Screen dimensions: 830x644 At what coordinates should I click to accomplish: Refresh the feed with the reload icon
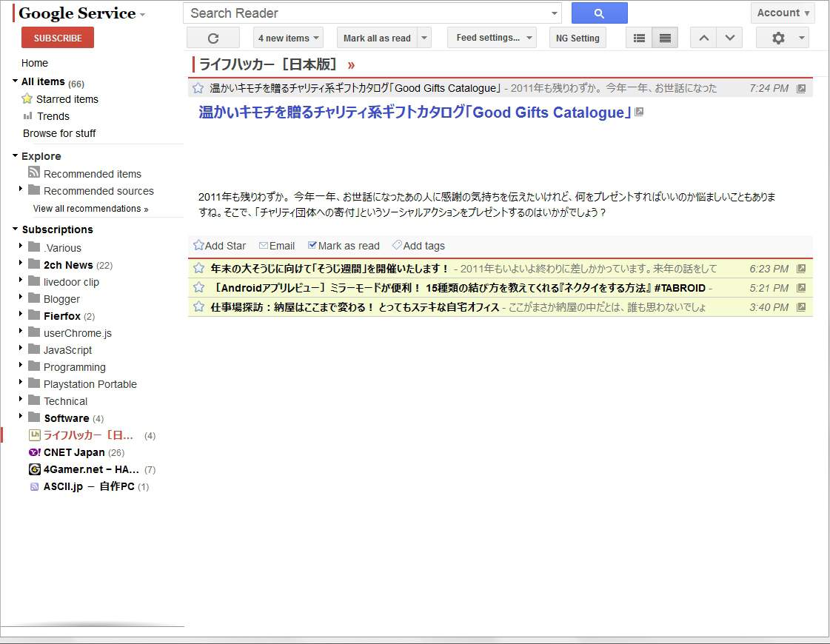click(213, 38)
